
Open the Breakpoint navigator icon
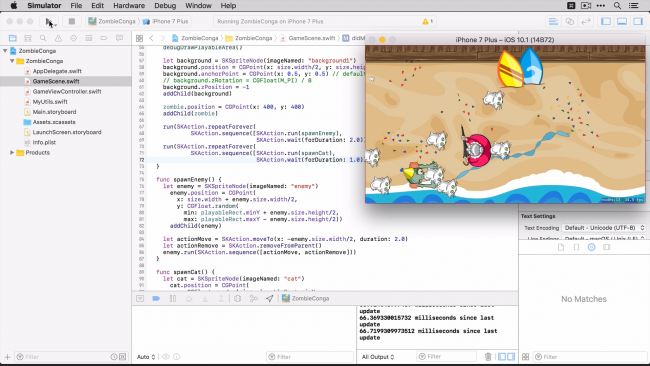click(x=104, y=38)
